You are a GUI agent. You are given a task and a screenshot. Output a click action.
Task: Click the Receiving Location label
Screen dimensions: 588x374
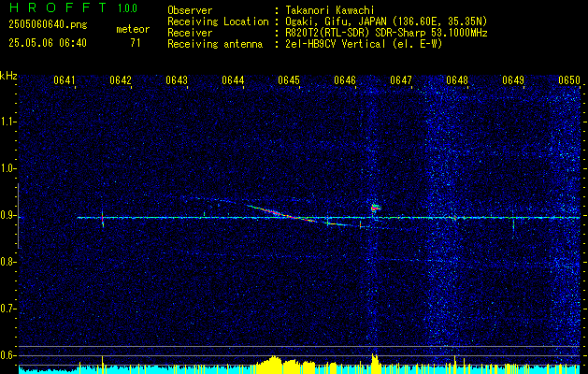(218, 22)
